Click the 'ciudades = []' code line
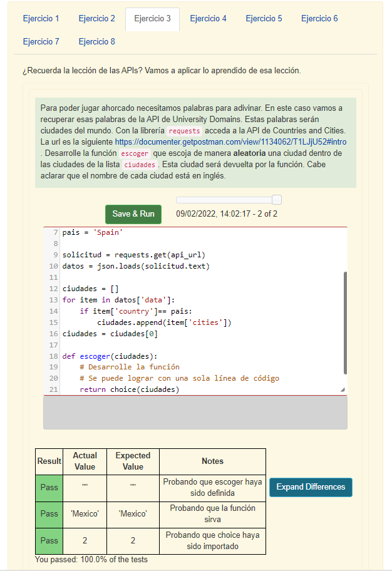The height and width of the screenshot is (571, 392). click(x=90, y=289)
